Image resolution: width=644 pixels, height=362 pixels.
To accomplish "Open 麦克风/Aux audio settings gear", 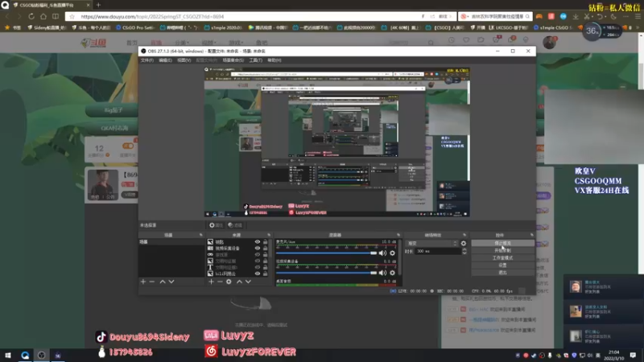I will pos(393,253).
